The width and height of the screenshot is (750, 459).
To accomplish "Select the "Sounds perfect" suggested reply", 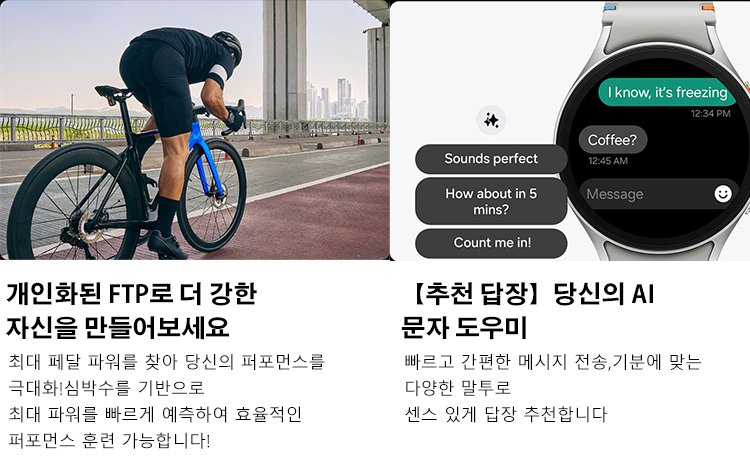I will click(491, 159).
